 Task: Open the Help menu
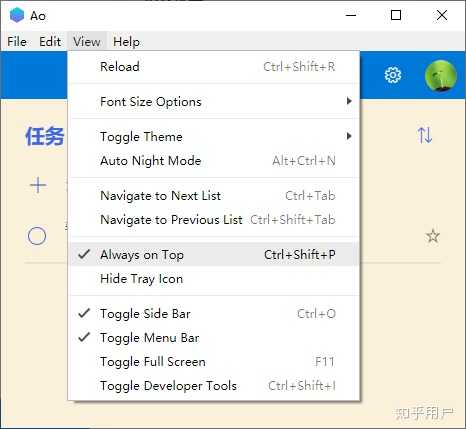126,42
